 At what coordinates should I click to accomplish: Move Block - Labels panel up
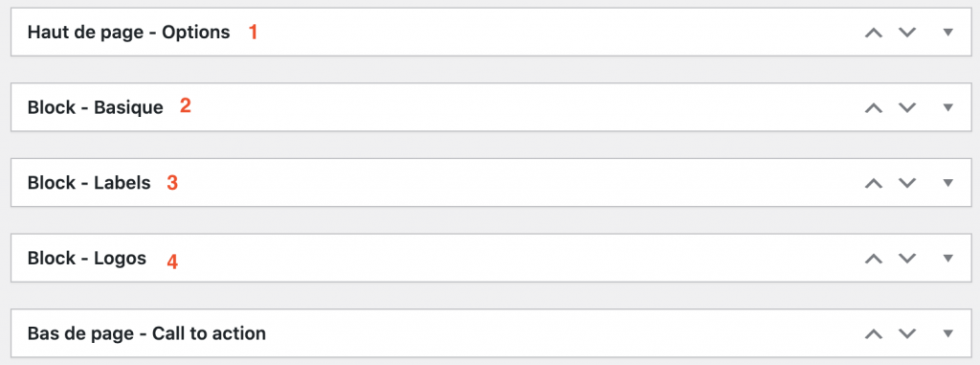click(x=873, y=183)
